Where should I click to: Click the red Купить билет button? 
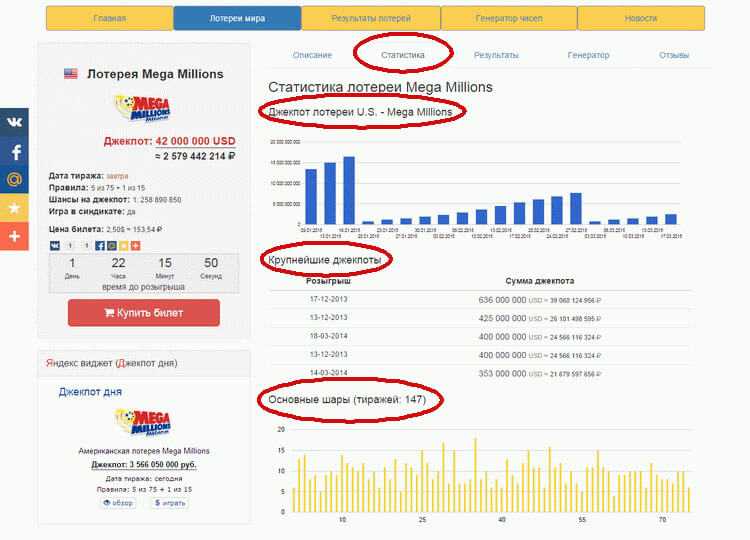[144, 313]
